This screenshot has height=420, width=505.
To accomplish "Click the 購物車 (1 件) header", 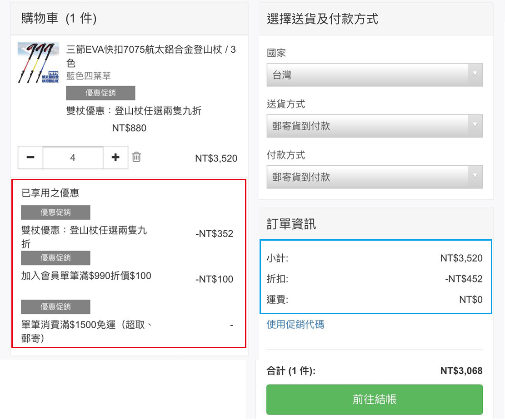I will pyautogui.click(x=59, y=19).
